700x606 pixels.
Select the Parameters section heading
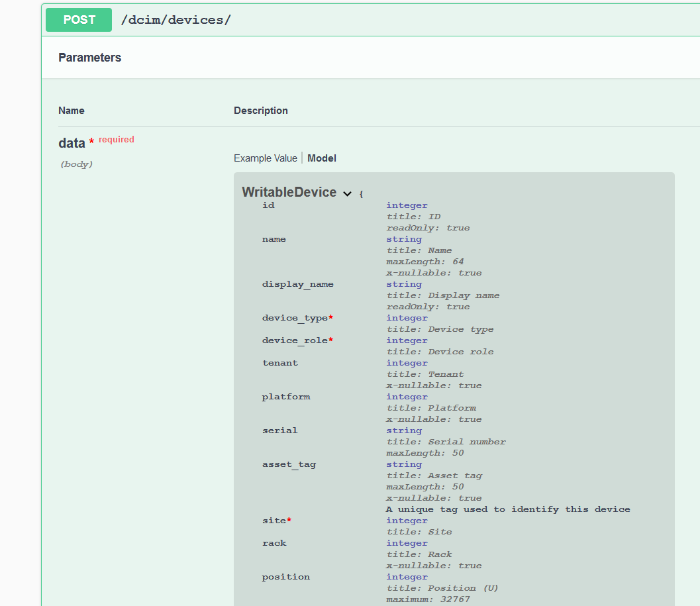[89, 58]
